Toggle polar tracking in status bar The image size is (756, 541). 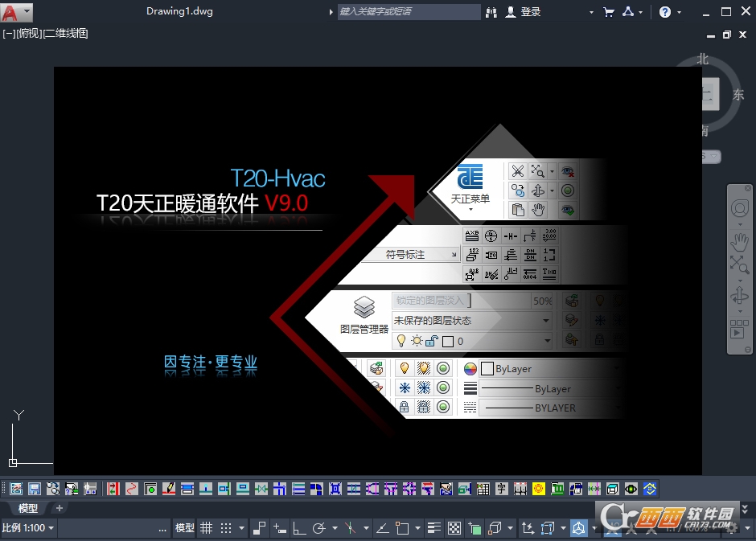[319, 528]
